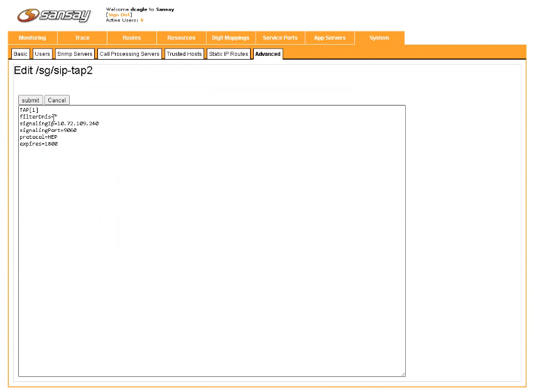Select the Monitoring navigation tab
This screenshot has width=534, height=392.
point(32,38)
